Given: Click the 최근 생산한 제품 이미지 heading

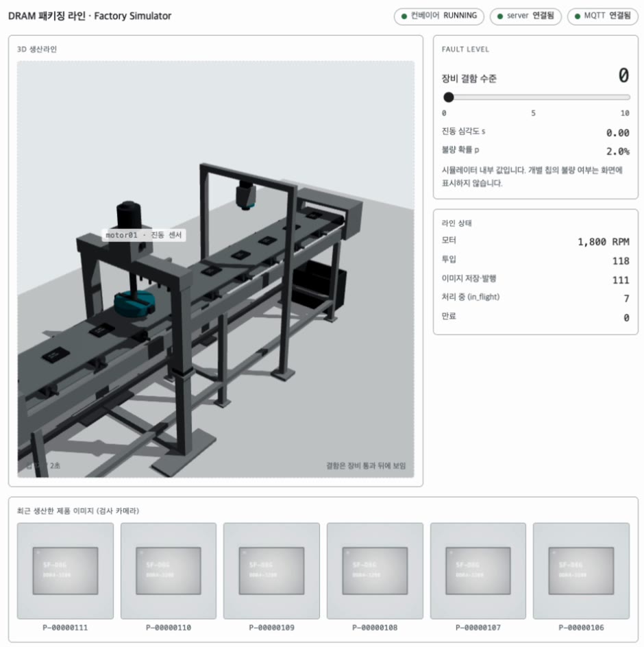Looking at the screenshot, I should pos(78,511).
